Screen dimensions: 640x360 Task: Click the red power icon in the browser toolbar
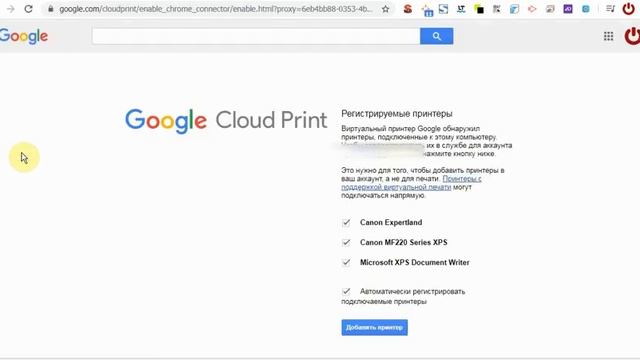[x=629, y=9]
